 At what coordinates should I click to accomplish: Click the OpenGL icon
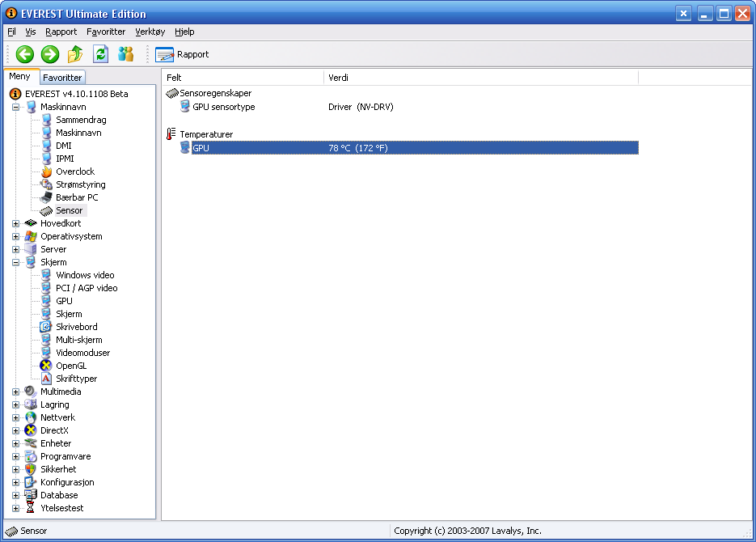coord(46,366)
